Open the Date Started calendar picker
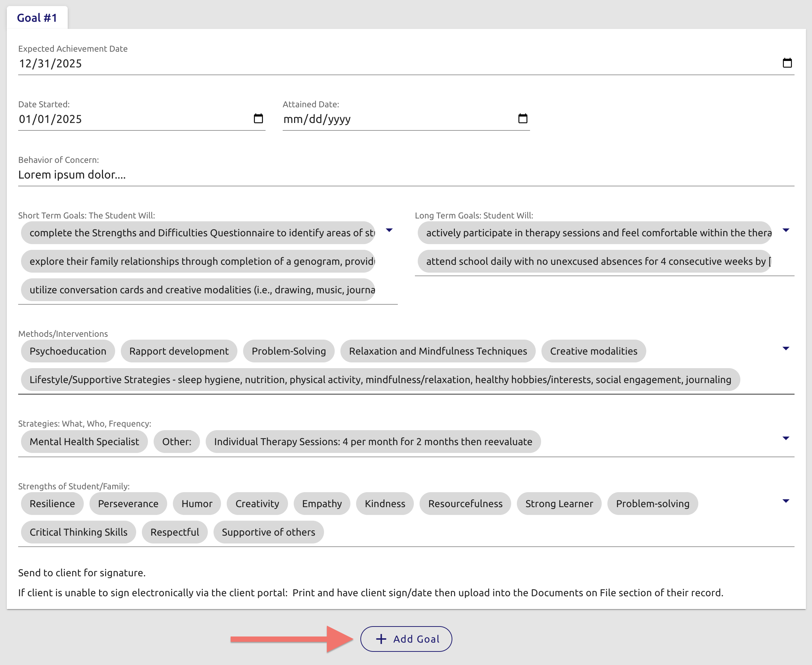 point(258,118)
